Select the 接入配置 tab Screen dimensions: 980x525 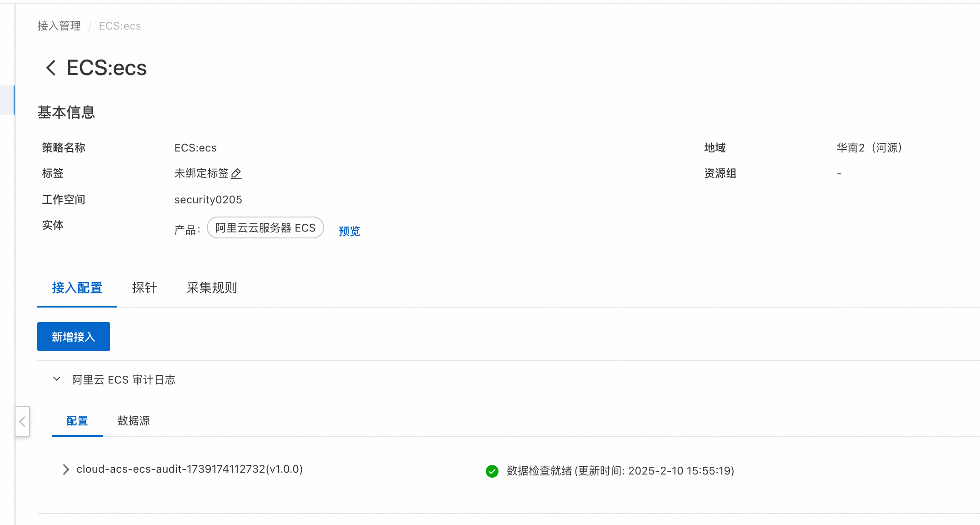pos(77,288)
